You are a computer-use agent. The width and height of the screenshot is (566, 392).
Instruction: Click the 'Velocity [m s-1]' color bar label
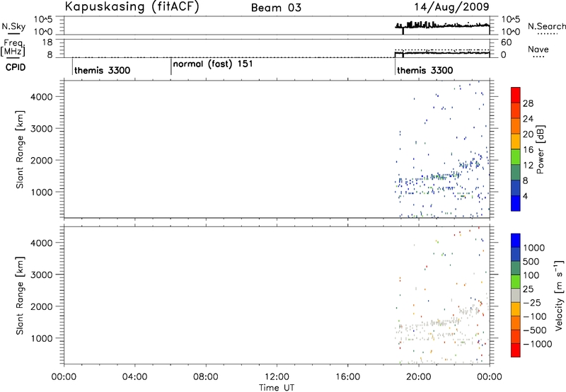(559, 295)
